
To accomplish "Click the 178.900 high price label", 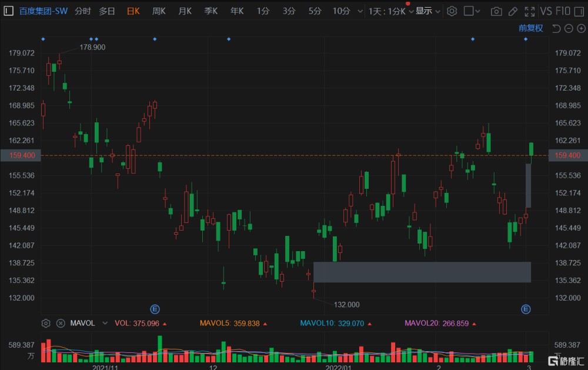I will tap(93, 47).
